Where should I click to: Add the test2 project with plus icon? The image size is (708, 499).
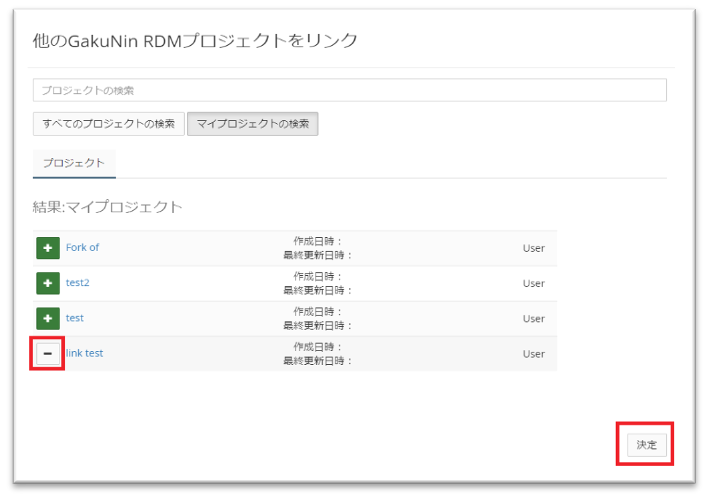click(48, 283)
